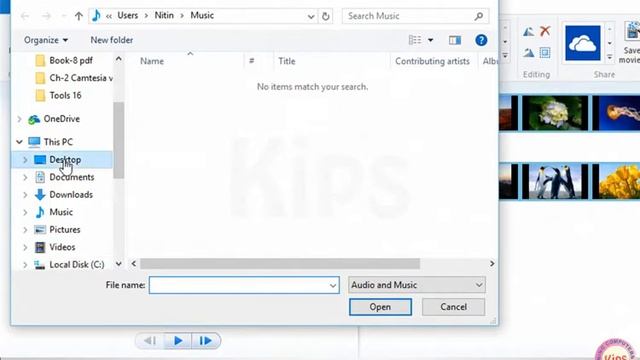640x360 pixels.
Task: Open Documents in navigation pane
Action: (71, 177)
